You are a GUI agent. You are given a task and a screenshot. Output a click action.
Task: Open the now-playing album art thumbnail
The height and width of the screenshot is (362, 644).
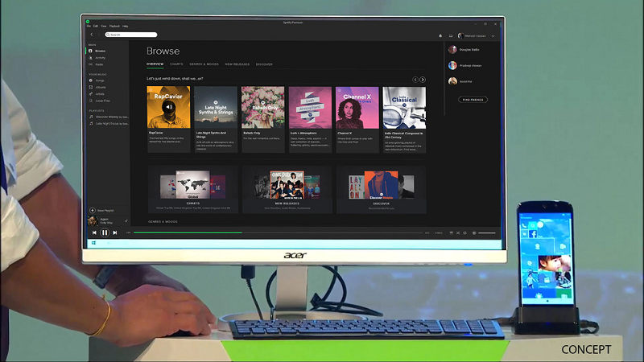pos(93,220)
